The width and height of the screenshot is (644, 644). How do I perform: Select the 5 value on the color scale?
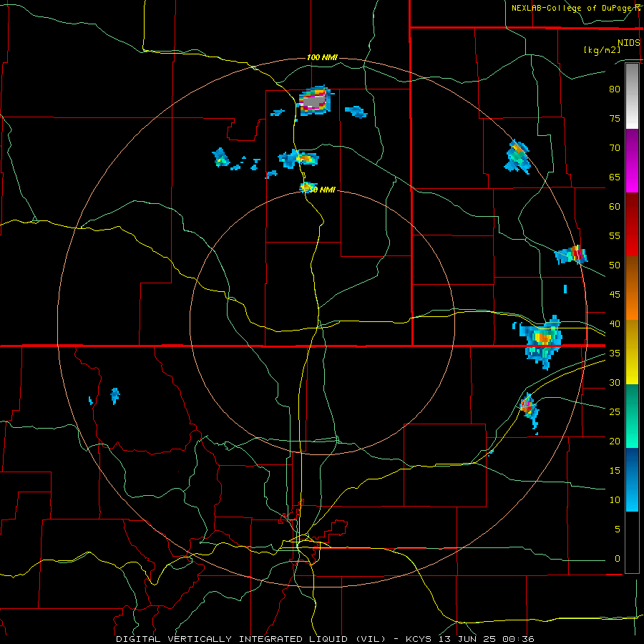pos(618,530)
